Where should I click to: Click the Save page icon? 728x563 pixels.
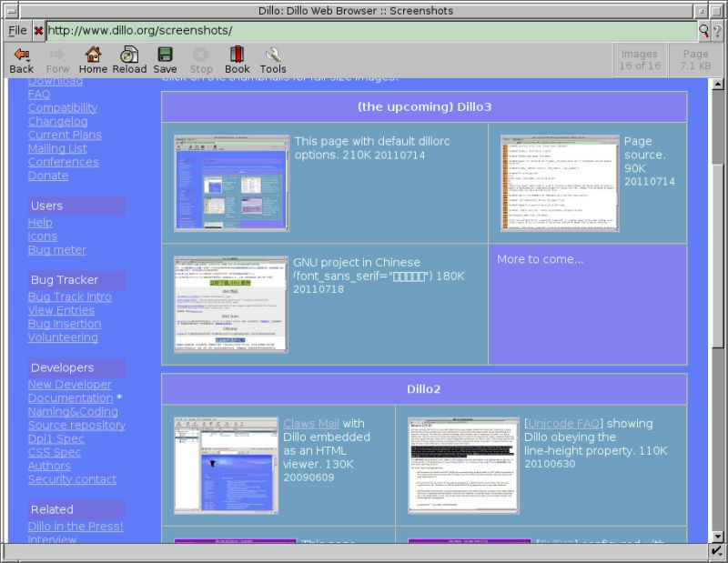165,57
